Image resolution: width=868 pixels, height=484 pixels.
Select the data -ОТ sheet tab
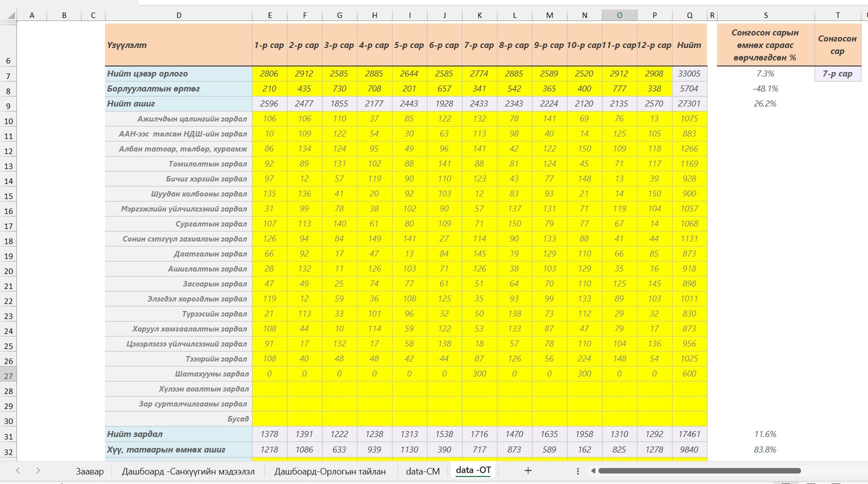point(473,470)
